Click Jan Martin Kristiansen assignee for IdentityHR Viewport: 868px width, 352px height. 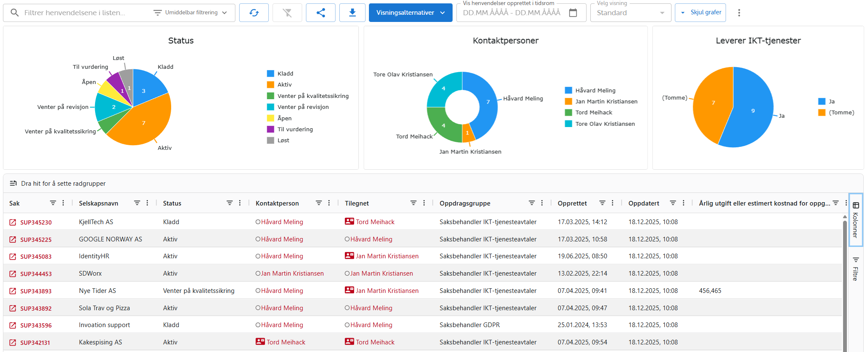[387, 256]
